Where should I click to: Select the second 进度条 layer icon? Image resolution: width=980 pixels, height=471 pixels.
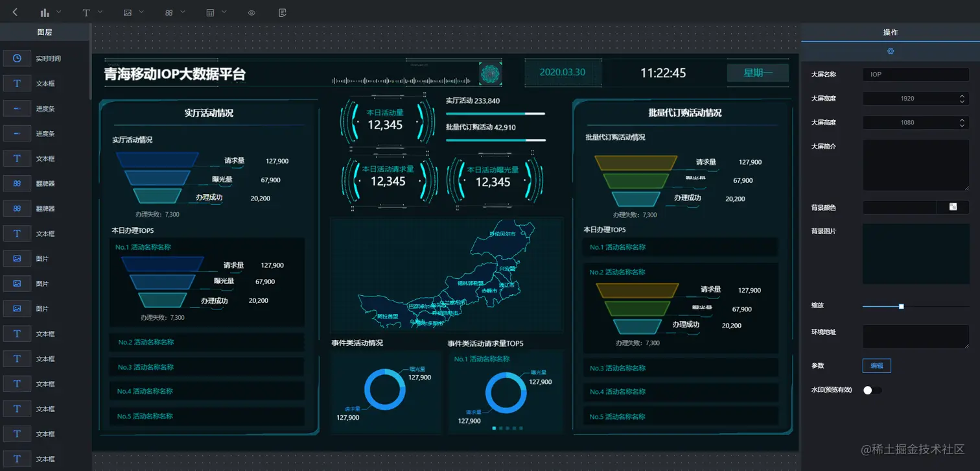point(17,134)
